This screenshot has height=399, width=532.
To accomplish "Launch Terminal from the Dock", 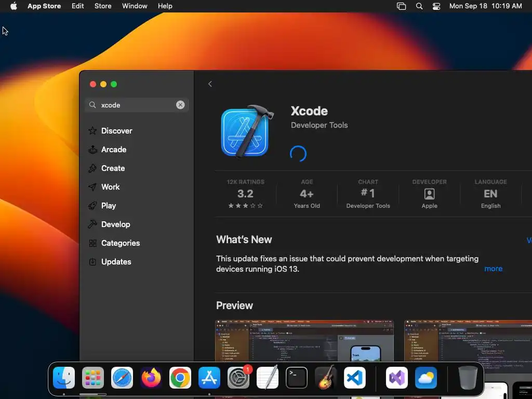I will tap(297, 378).
